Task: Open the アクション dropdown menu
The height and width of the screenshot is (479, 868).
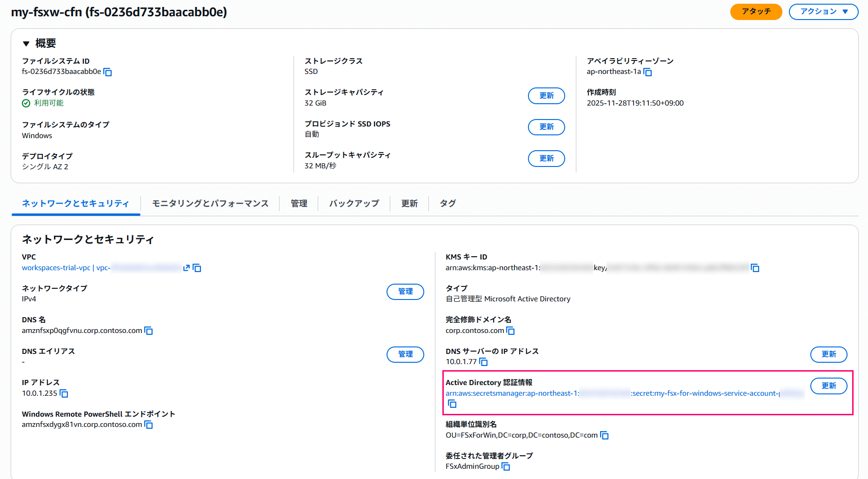Action: click(823, 12)
